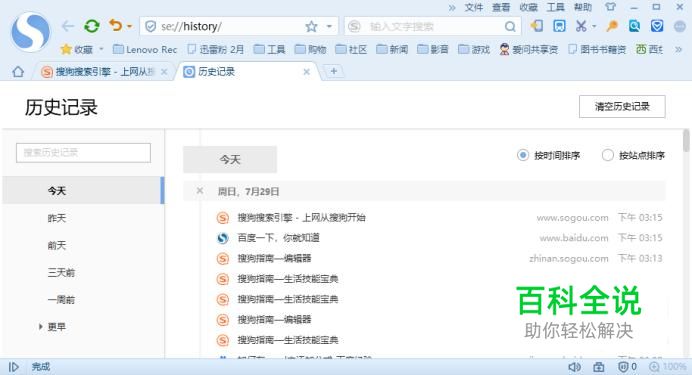
Task: Close the 搜狗搜索引擎 tab
Action: [x=164, y=72]
